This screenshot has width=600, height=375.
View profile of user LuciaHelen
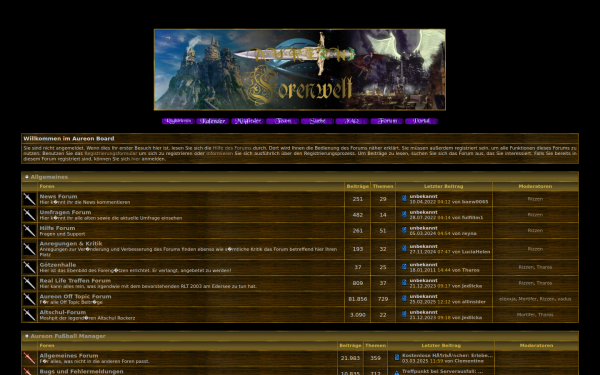click(476, 252)
